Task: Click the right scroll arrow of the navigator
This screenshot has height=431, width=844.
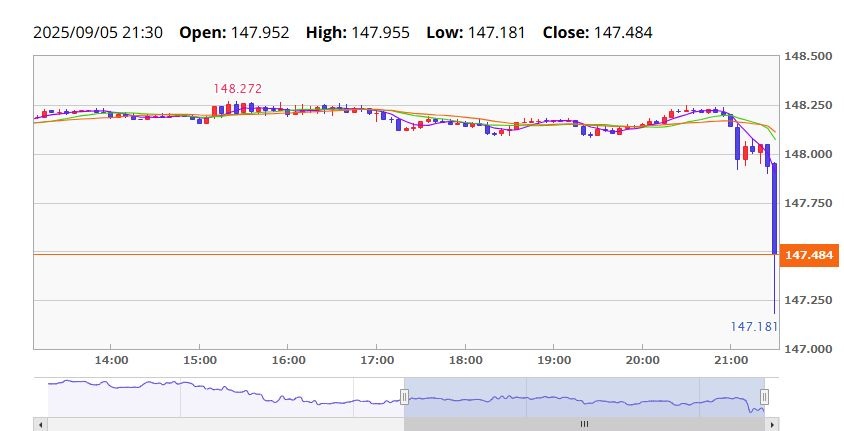Action: click(771, 424)
